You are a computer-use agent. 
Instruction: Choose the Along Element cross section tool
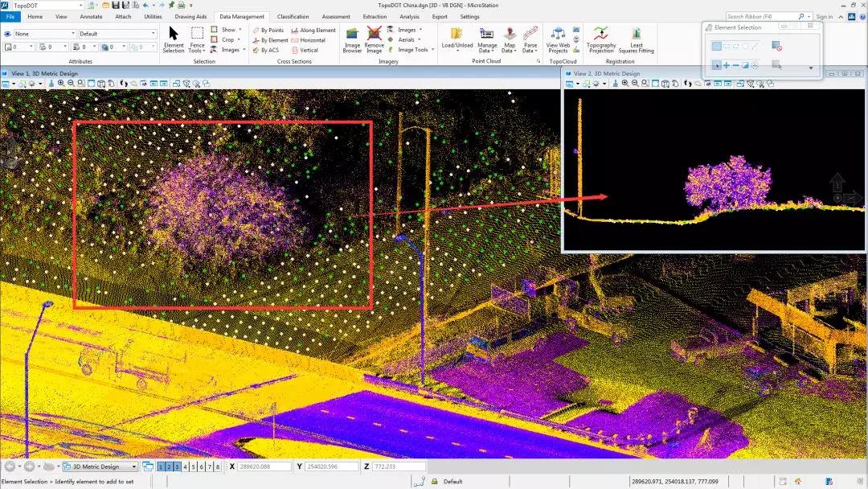tap(313, 31)
